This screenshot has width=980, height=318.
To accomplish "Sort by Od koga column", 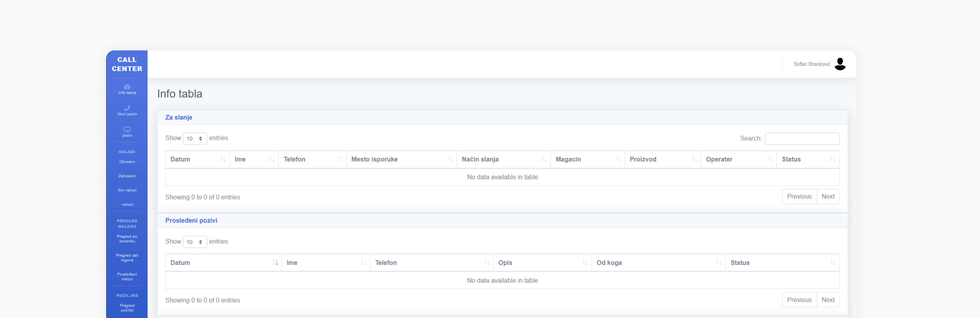I will pyautogui.click(x=659, y=263).
